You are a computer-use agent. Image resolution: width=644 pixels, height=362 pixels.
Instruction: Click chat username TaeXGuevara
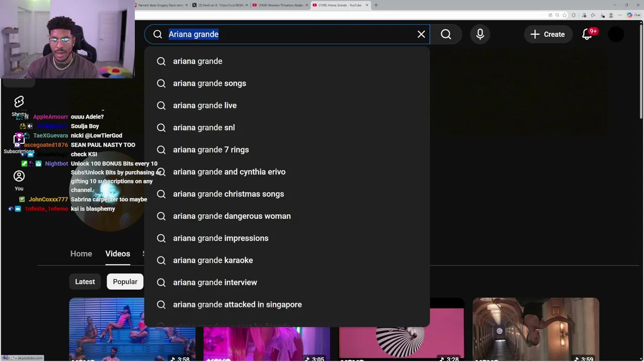pyautogui.click(x=50, y=136)
